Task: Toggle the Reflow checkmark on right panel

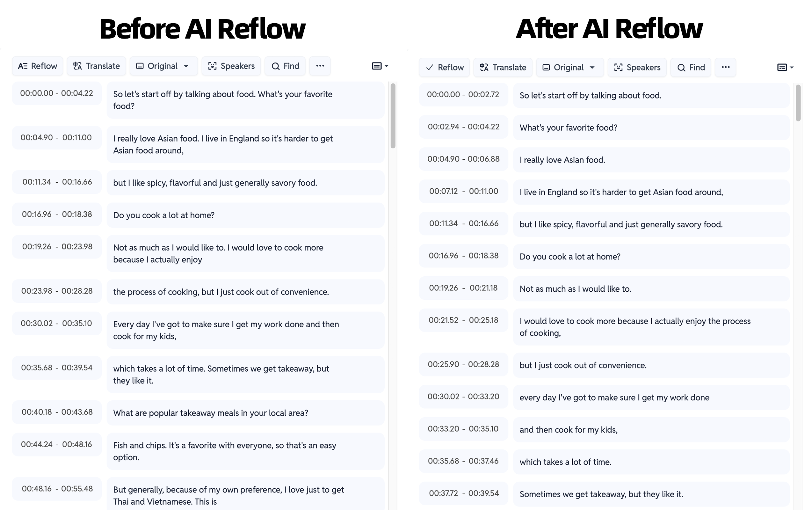Action: (444, 67)
